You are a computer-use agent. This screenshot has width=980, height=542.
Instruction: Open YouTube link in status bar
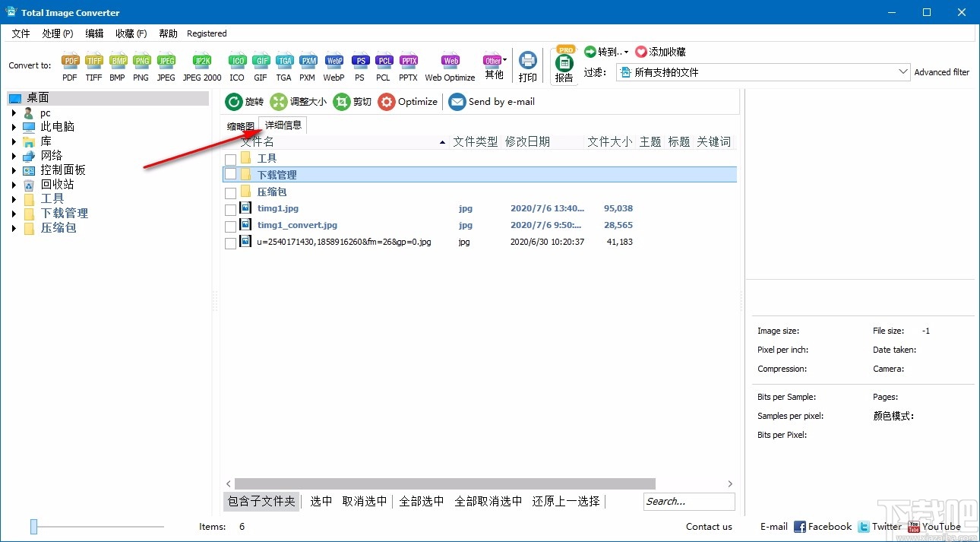click(934, 526)
